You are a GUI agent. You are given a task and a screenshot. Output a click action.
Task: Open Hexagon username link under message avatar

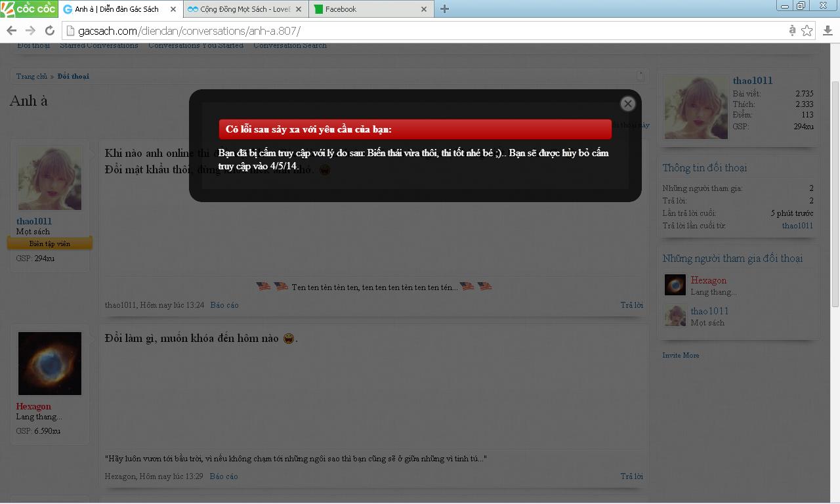[33, 406]
